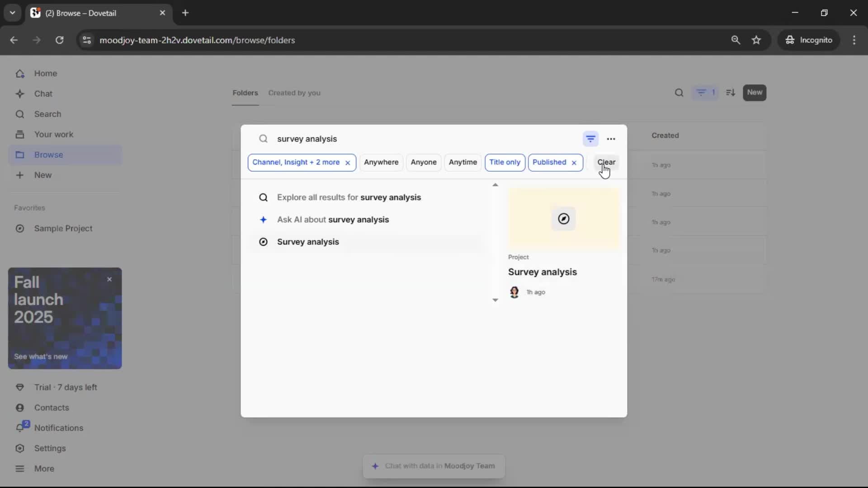Open the Notifications bell in sidebar
Viewport: 868px width, 488px height.
tap(20, 428)
